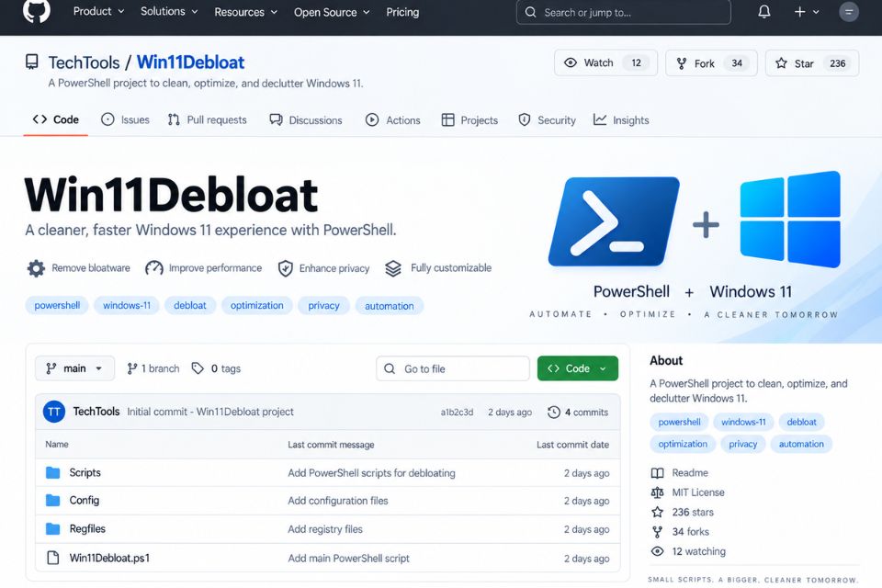Click the Discussions speech bubble icon
The width and height of the screenshot is (882, 588).
(x=276, y=119)
